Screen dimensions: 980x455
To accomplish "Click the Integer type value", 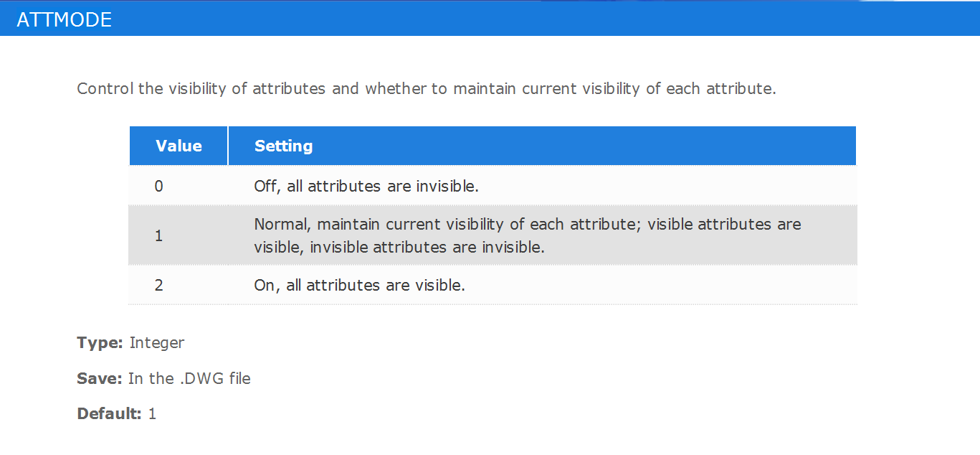I will 157,343.
